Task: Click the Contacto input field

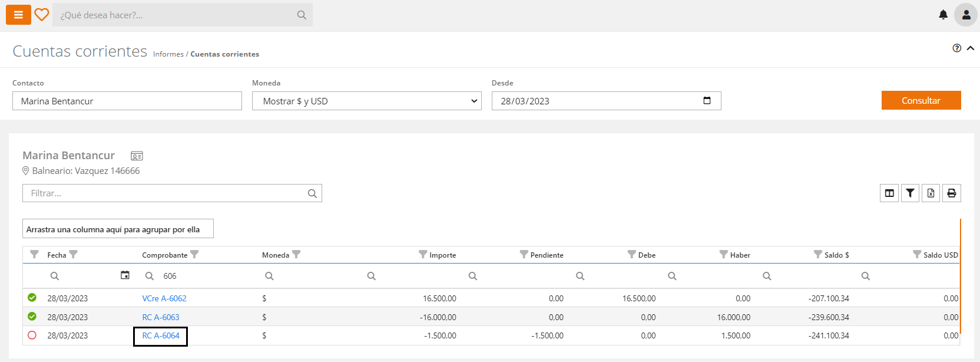Action: pyautogui.click(x=127, y=101)
